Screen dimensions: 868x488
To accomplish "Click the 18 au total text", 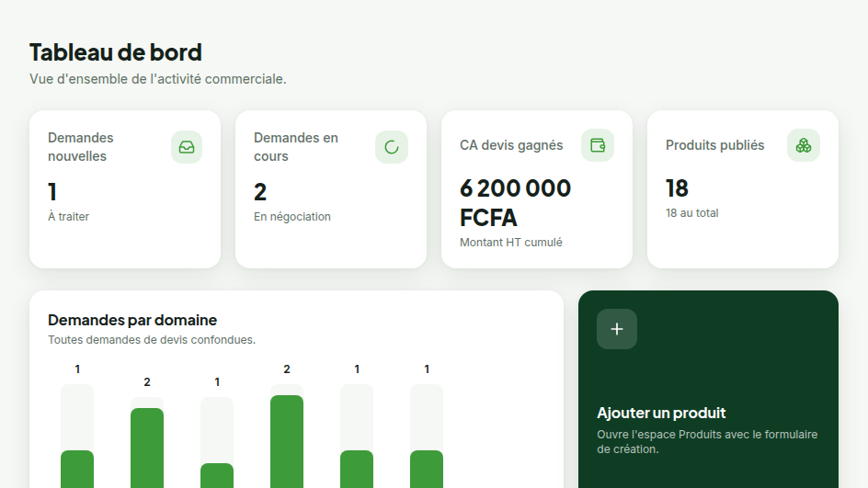I will point(692,213).
